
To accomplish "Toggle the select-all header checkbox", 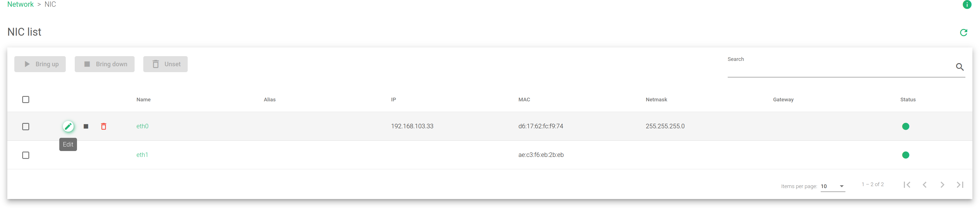I will click(x=26, y=100).
